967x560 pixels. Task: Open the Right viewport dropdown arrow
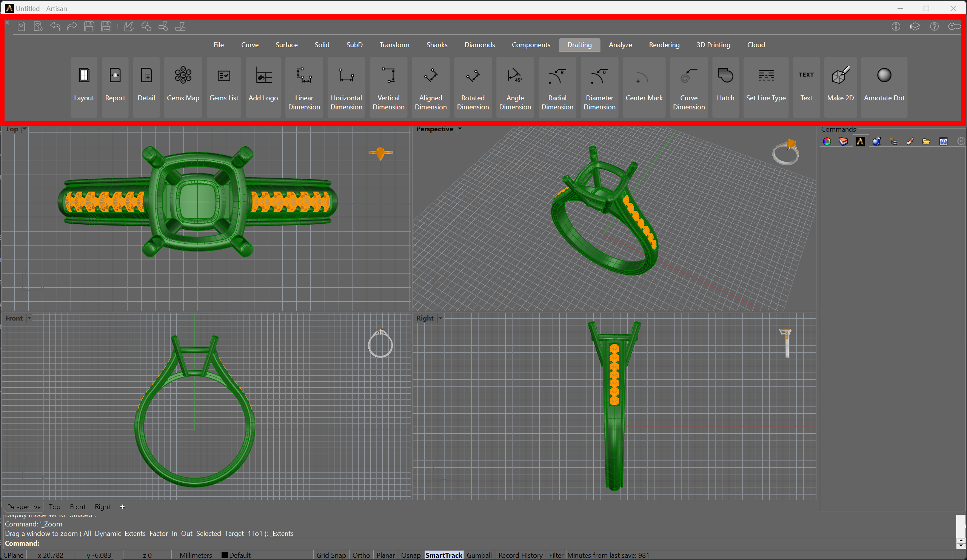click(440, 318)
